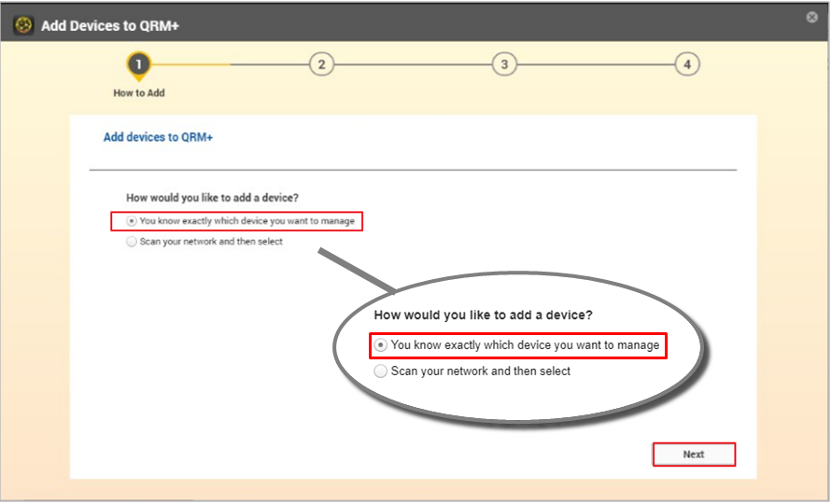Select original 'You know exactly which device' radio, not callout
Screen dimensions: 831x504
click(132, 221)
